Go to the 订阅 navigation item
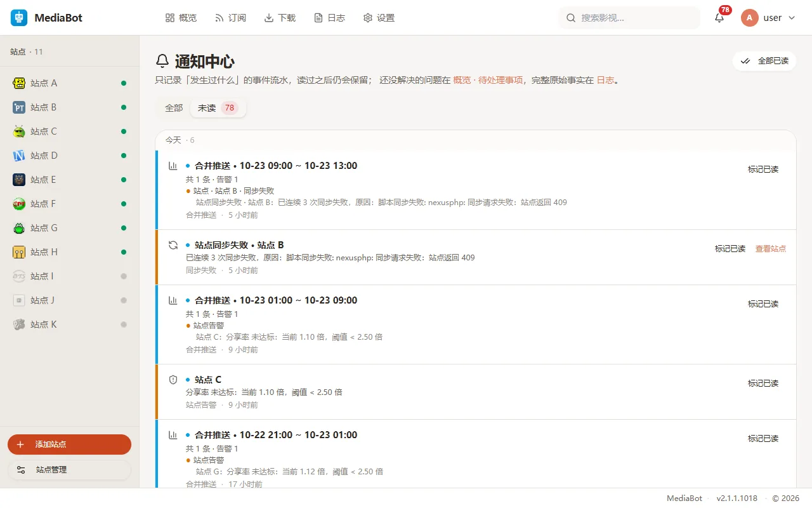This screenshot has height=508, width=812. (x=230, y=18)
